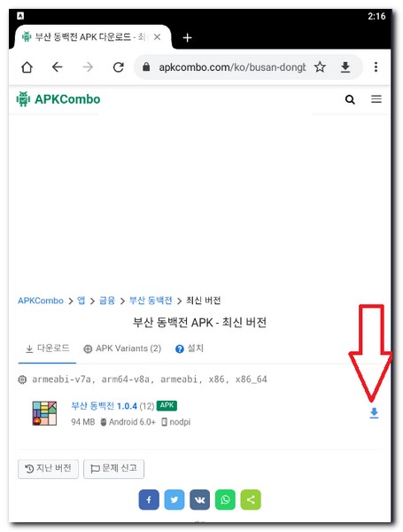Share on Twitter
Image resolution: width=403 pixels, height=532 pixels.
point(174,499)
